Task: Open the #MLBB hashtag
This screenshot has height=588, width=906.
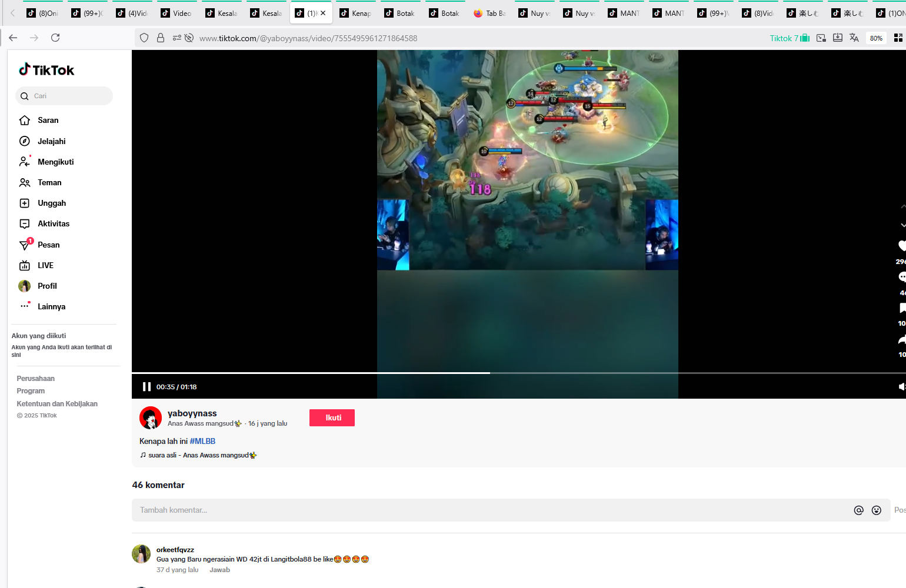Action: point(202,441)
